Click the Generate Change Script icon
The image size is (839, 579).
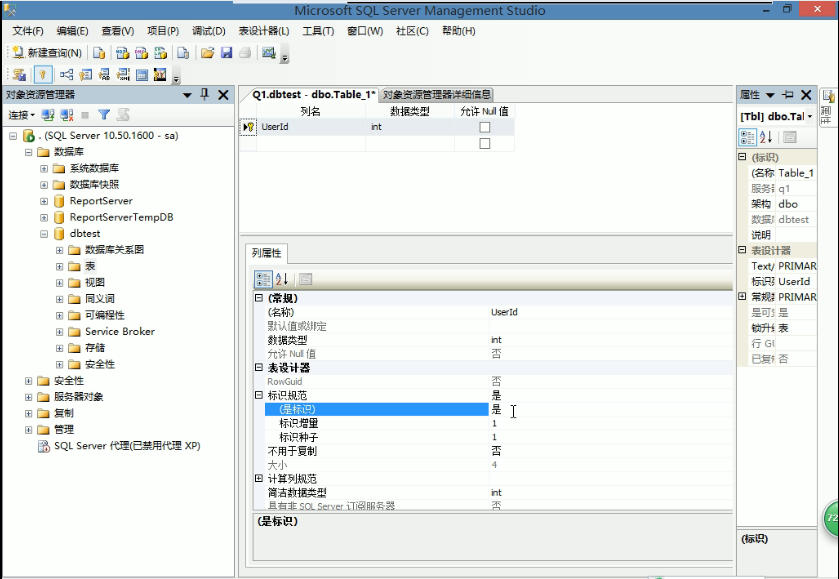point(19,74)
